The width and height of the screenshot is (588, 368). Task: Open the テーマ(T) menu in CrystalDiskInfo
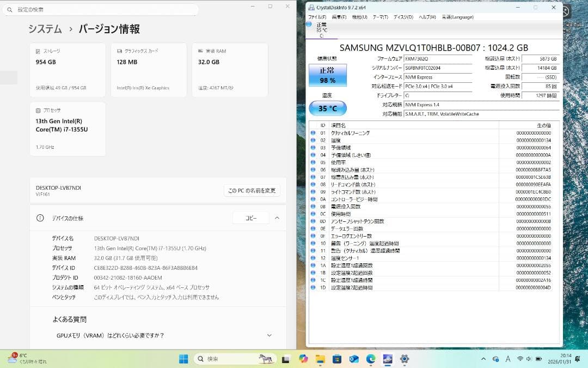[x=380, y=17]
